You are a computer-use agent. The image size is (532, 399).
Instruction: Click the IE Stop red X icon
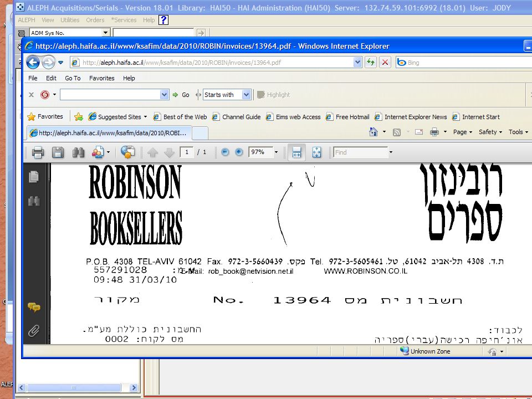pos(385,63)
